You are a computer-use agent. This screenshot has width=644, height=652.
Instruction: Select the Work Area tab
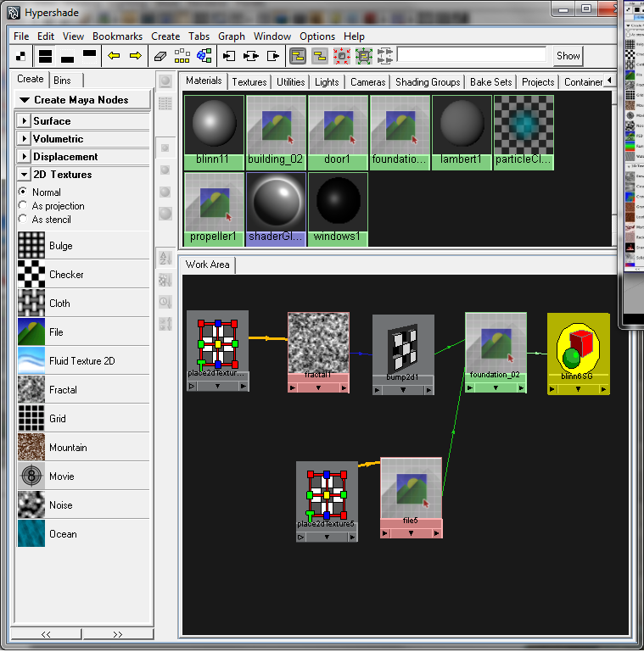click(208, 265)
